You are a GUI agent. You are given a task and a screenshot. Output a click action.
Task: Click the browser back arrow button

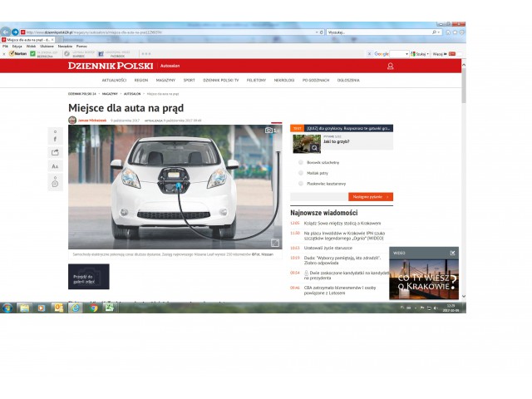(6, 32)
